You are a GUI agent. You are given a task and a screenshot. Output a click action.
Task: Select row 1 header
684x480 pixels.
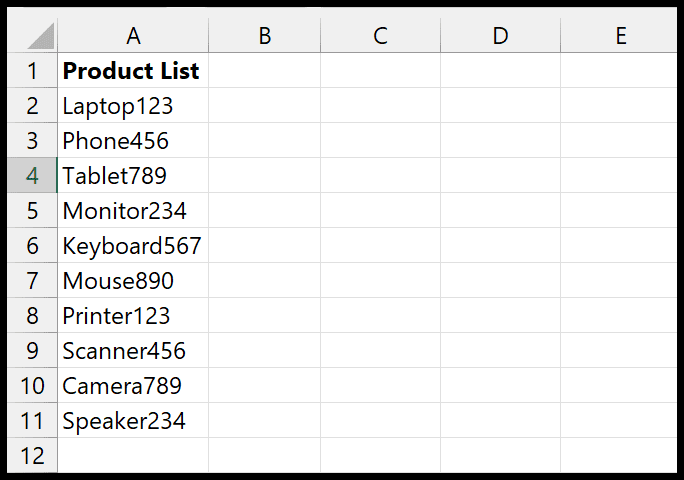click(x=32, y=70)
